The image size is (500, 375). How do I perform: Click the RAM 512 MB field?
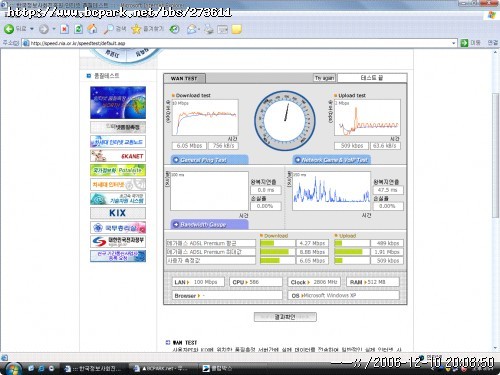[x=373, y=282]
